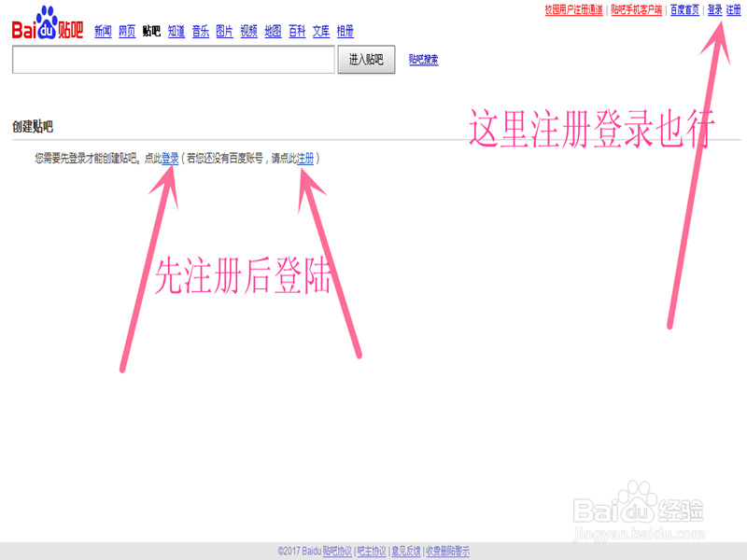
Task: Click the Baidu Tieba logo
Action: pos(48,23)
